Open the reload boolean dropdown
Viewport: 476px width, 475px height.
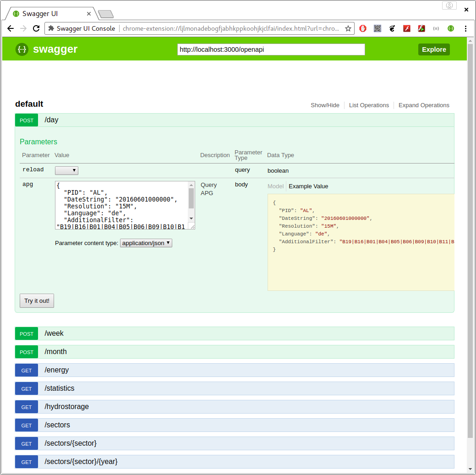tap(66, 170)
